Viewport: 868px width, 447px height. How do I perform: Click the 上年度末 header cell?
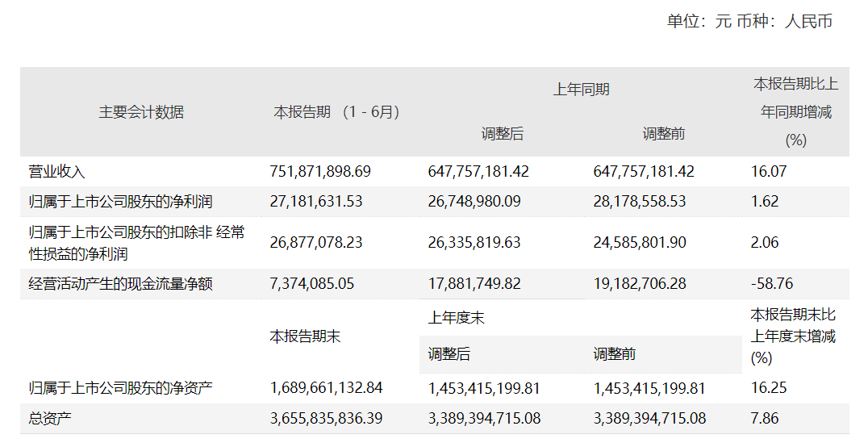click(x=456, y=318)
